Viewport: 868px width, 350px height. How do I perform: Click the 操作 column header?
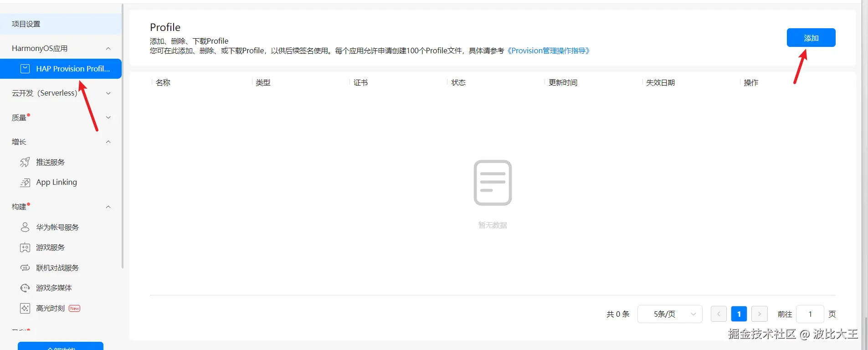tap(751, 82)
